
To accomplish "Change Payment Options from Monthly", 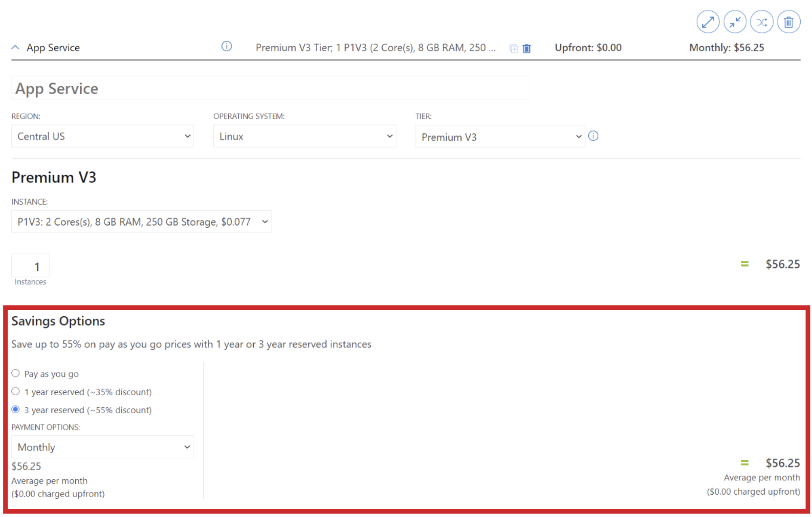I will pos(102,447).
